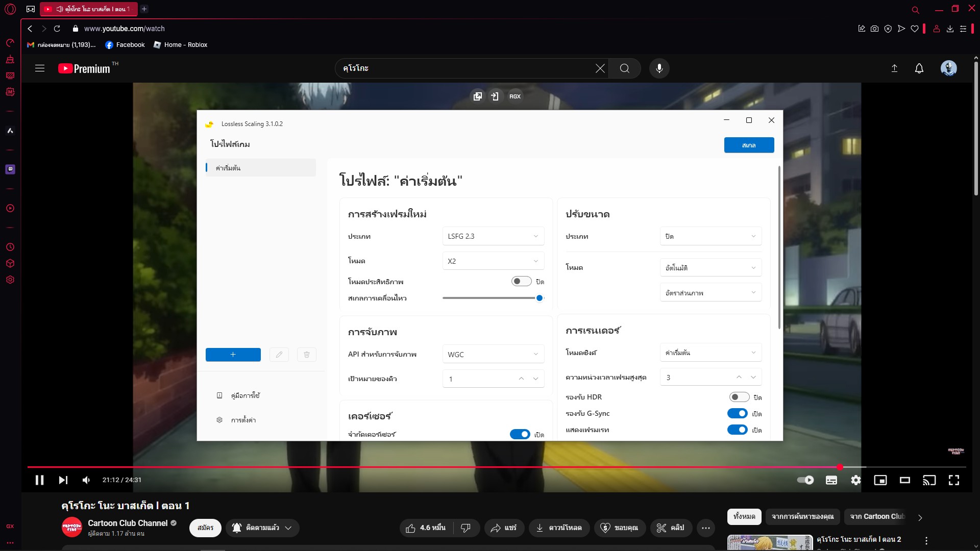Click the YouTube search box

(463, 68)
